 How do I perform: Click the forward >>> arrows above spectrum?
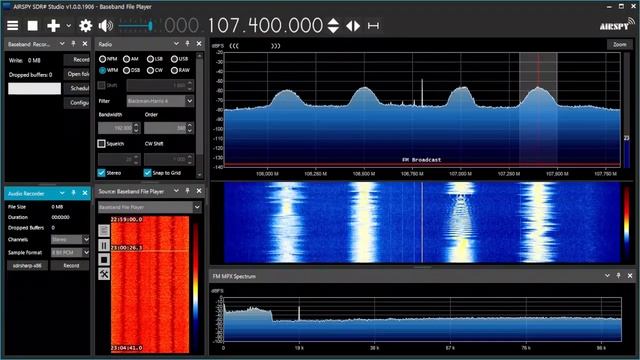coord(276,46)
